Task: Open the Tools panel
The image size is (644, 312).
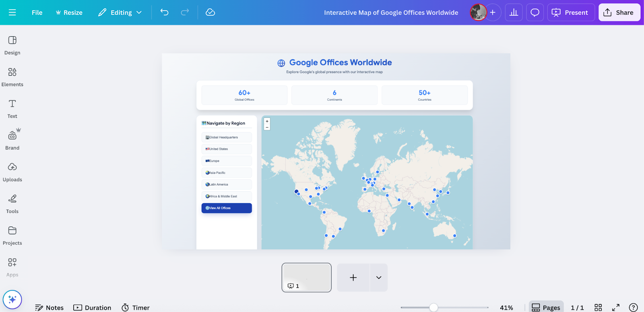Action: click(12, 204)
